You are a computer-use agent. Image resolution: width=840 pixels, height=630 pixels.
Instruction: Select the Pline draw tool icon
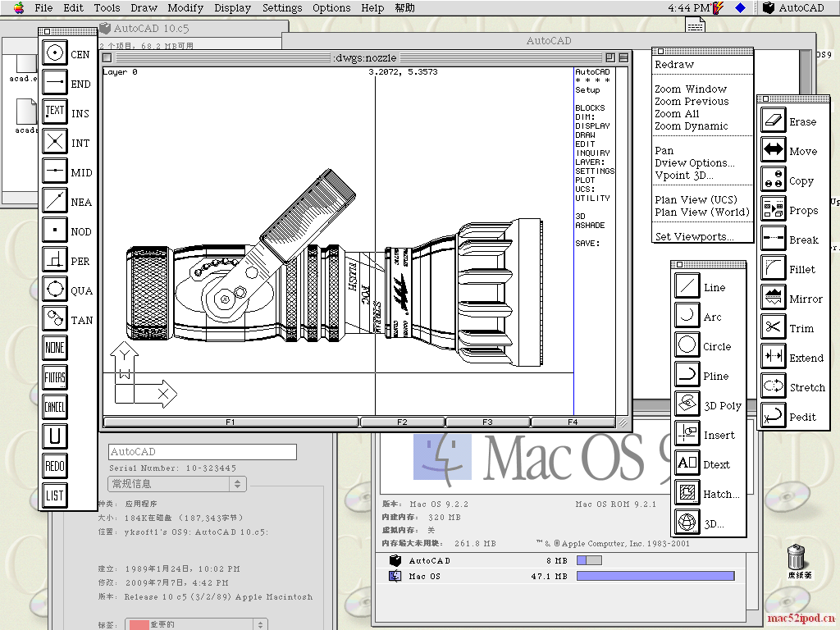[x=687, y=374]
